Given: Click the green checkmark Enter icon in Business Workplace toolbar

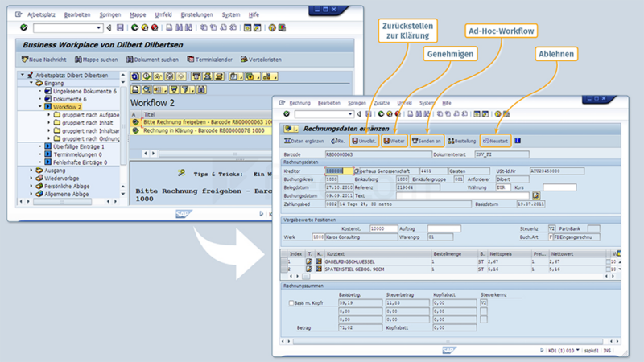Looking at the screenshot, I should point(24,27).
